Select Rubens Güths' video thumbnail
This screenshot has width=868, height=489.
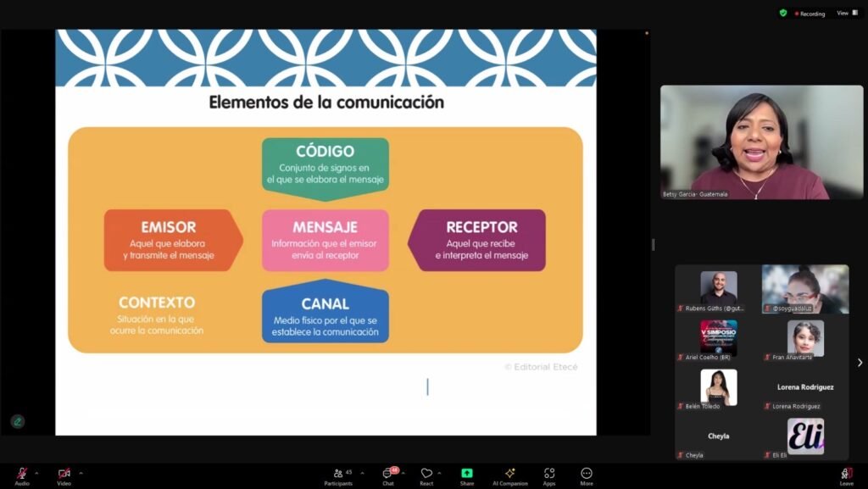coord(719,289)
